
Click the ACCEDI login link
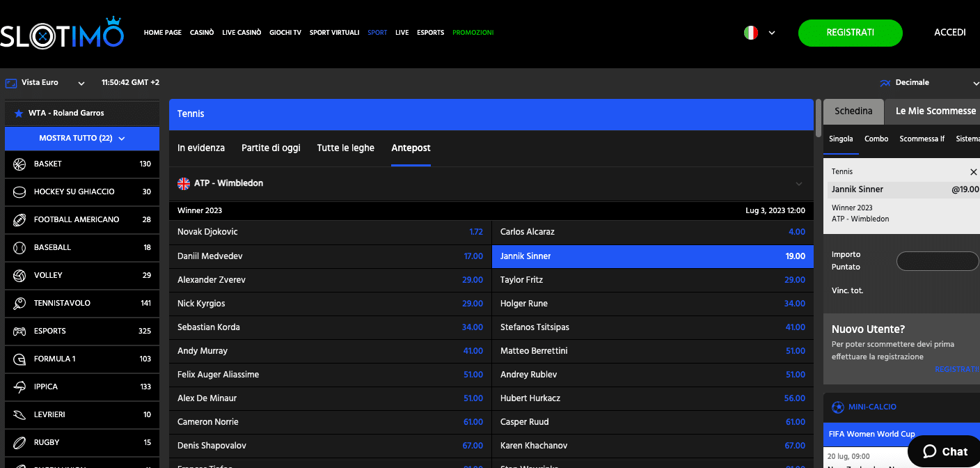(x=949, y=33)
